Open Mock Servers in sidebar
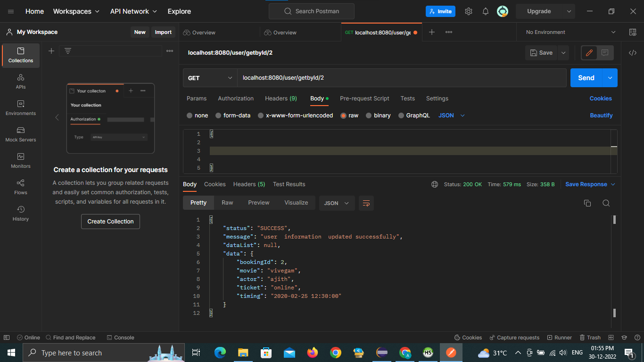The width and height of the screenshot is (644, 362). pos(21,134)
